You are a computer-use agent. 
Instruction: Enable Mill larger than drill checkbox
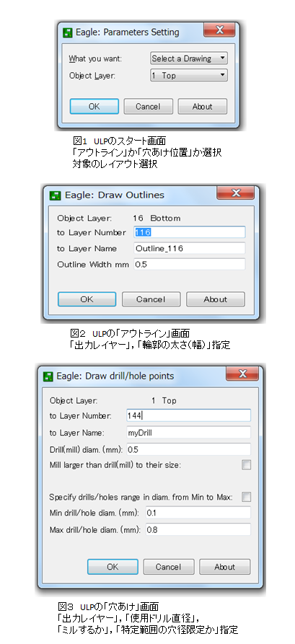(246, 465)
